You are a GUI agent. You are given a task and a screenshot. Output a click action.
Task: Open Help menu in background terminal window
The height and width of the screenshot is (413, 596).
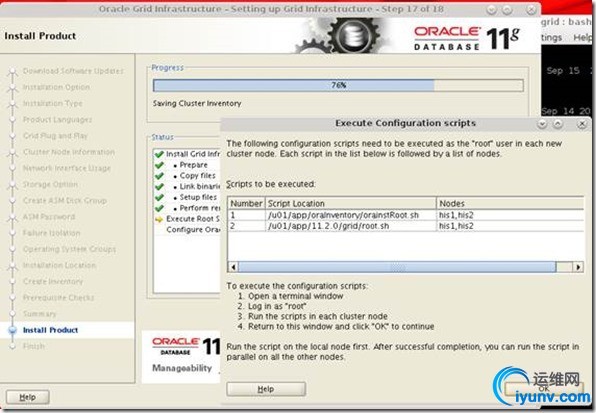[582, 38]
